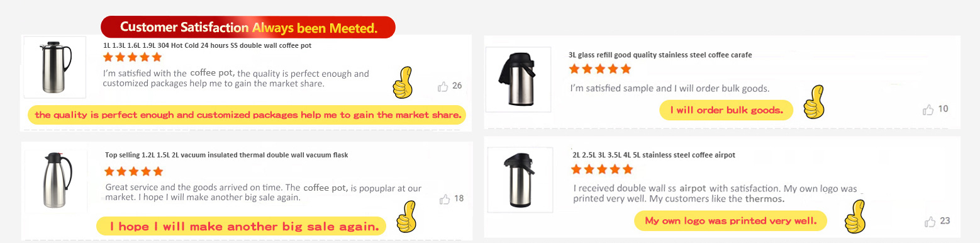Click the like icon showing 23

930,222
